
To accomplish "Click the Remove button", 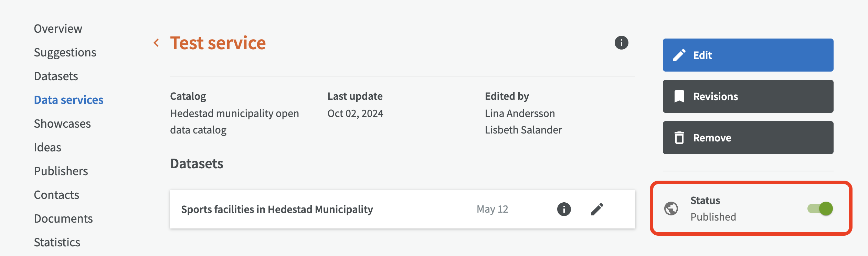I will tap(748, 138).
